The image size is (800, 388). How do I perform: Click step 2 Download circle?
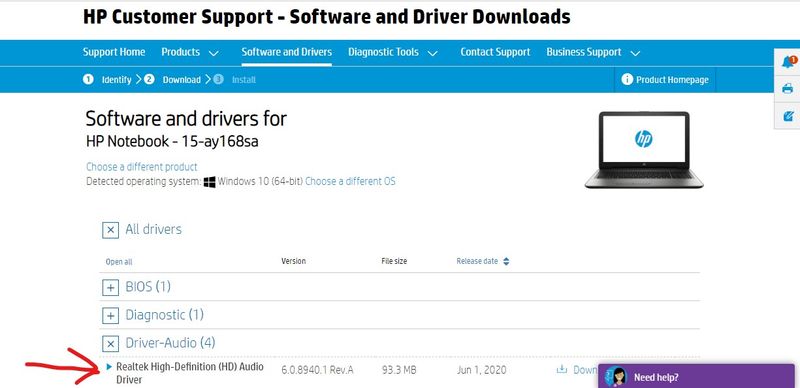pos(149,80)
